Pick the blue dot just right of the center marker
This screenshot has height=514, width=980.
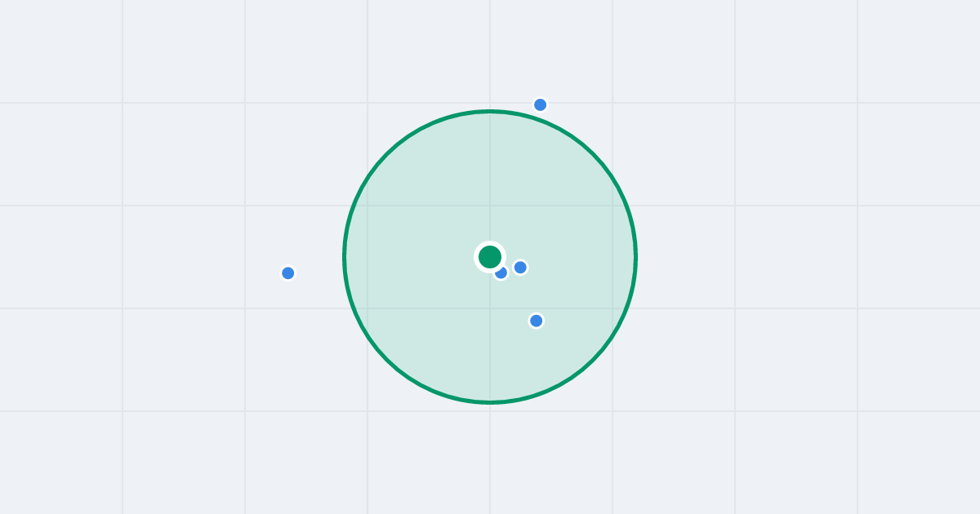[520, 268]
